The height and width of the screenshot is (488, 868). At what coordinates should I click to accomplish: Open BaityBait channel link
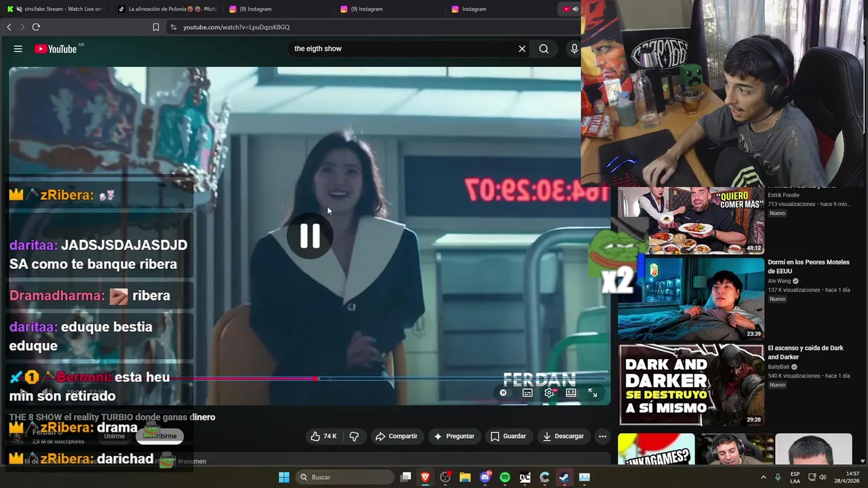779,367
